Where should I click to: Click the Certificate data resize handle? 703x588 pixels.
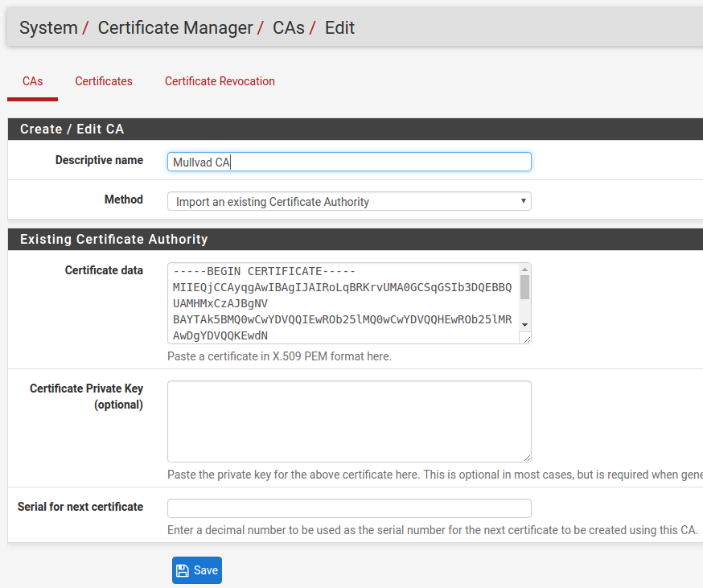526,339
